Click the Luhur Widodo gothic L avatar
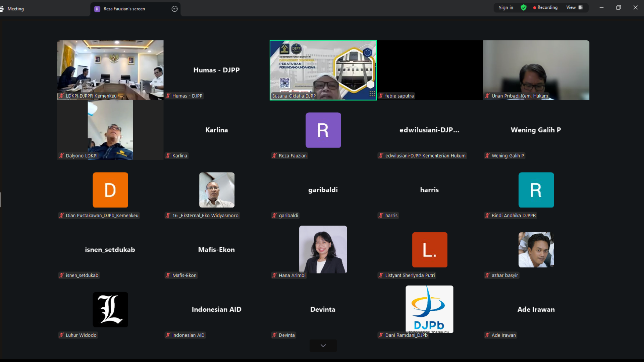Viewport: 644px width, 362px height. pyautogui.click(x=110, y=309)
